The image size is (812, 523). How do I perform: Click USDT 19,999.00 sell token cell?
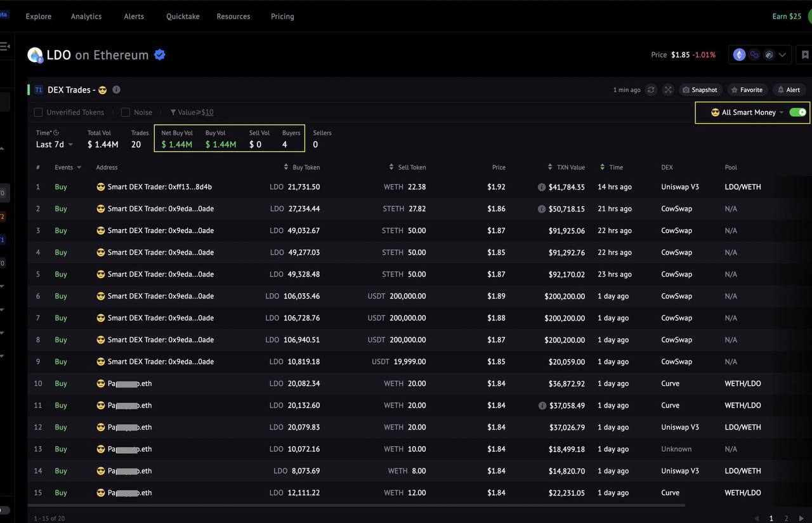pos(399,362)
